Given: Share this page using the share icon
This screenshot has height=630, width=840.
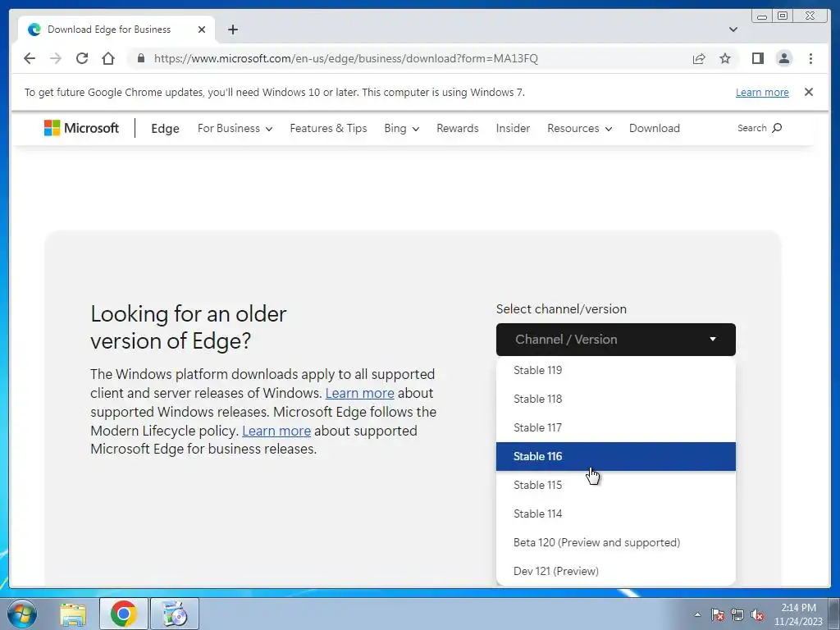Looking at the screenshot, I should [699, 58].
